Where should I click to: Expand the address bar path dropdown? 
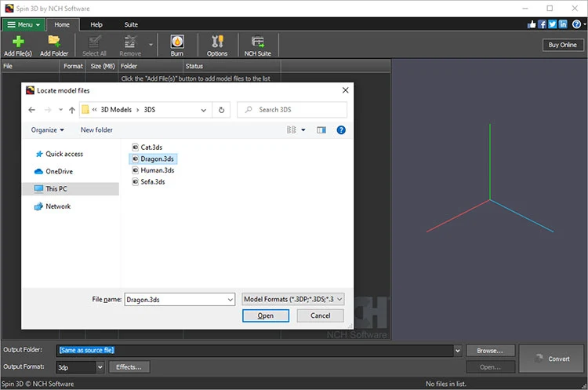click(204, 110)
